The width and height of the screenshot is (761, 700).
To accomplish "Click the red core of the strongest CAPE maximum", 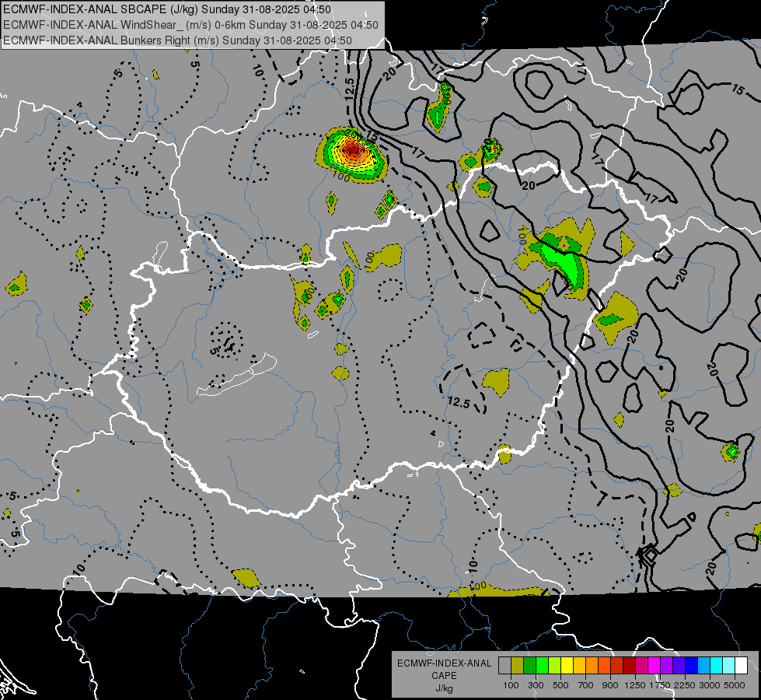I will coord(352,150).
